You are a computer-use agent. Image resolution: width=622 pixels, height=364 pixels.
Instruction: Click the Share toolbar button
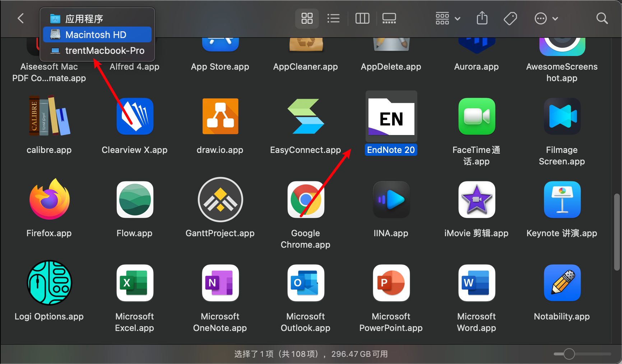click(x=482, y=18)
